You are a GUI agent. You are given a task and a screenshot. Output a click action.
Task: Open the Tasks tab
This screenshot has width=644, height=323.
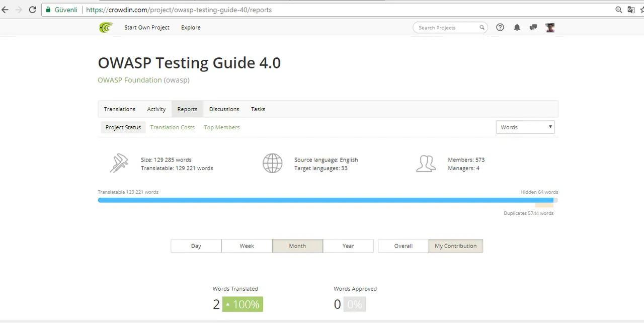click(258, 109)
